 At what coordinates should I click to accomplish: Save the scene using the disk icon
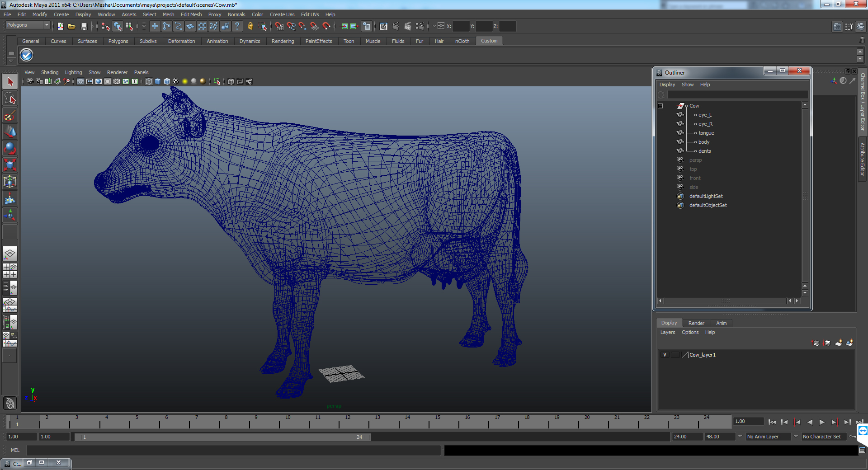click(x=84, y=26)
